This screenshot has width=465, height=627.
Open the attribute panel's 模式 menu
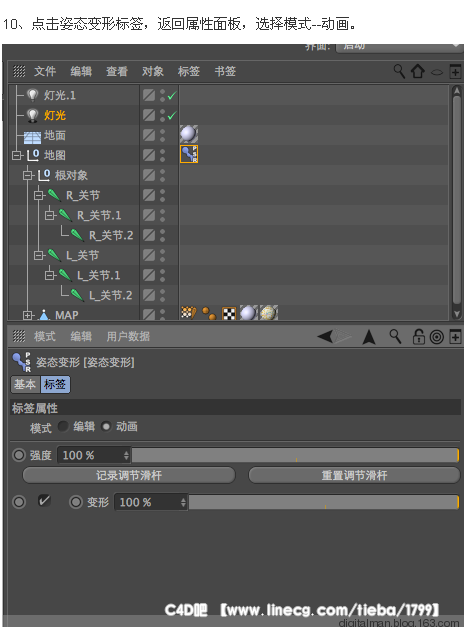click(45, 336)
